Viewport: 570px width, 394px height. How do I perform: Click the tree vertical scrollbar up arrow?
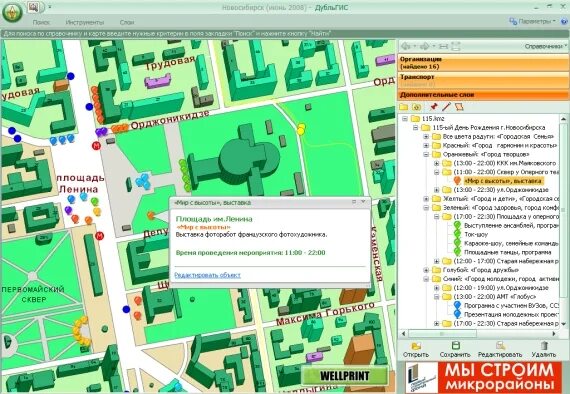[x=564, y=118]
